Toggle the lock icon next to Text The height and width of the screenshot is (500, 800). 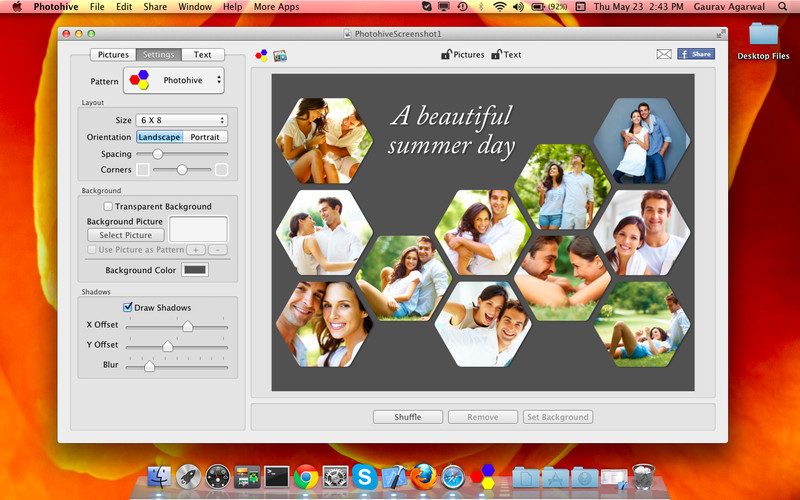coord(496,54)
